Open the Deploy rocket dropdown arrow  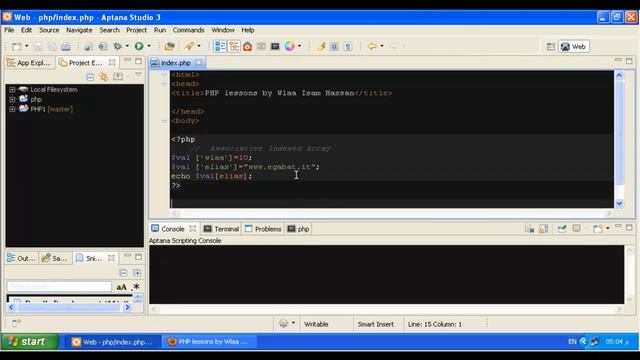coord(199,46)
